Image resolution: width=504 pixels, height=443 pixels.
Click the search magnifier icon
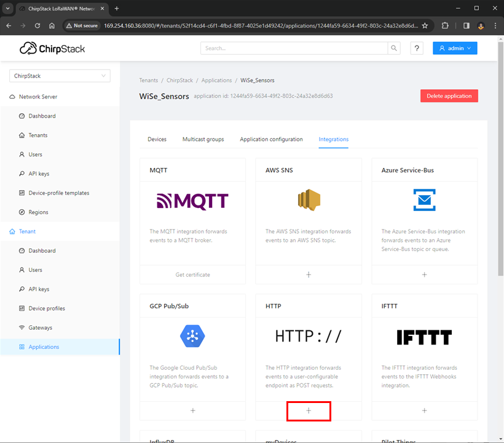394,47
